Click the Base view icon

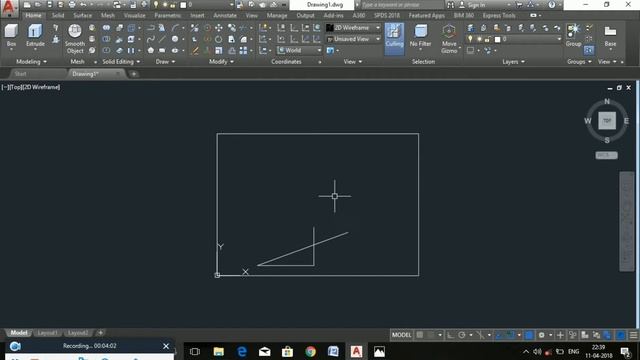610,35
